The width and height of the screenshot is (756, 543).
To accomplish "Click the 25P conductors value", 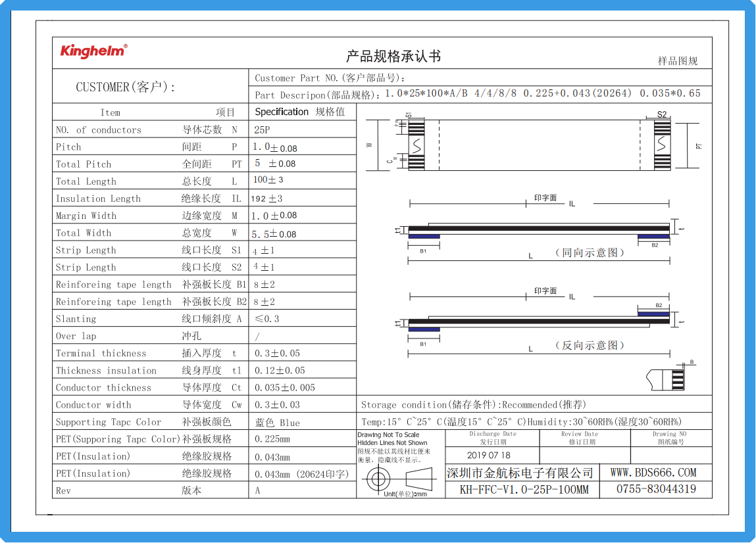I will pyautogui.click(x=262, y=130).
